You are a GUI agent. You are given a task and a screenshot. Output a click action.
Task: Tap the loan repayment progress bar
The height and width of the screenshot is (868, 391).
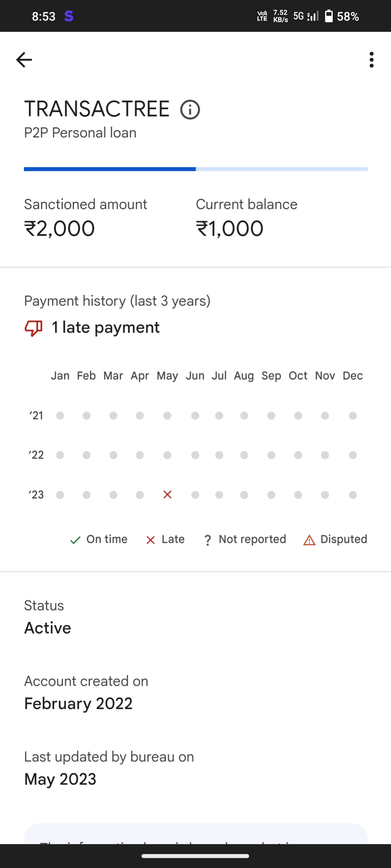(x=195, y=169)
